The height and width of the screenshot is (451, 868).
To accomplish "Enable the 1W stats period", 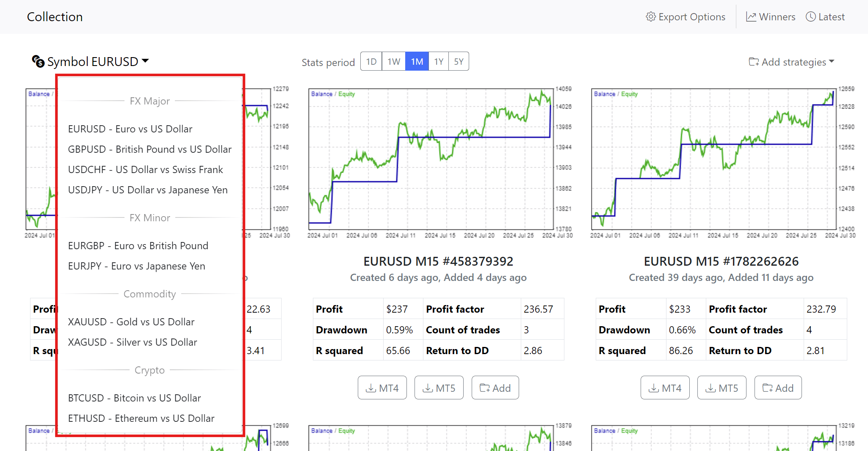I will click(x=394, y=61).
